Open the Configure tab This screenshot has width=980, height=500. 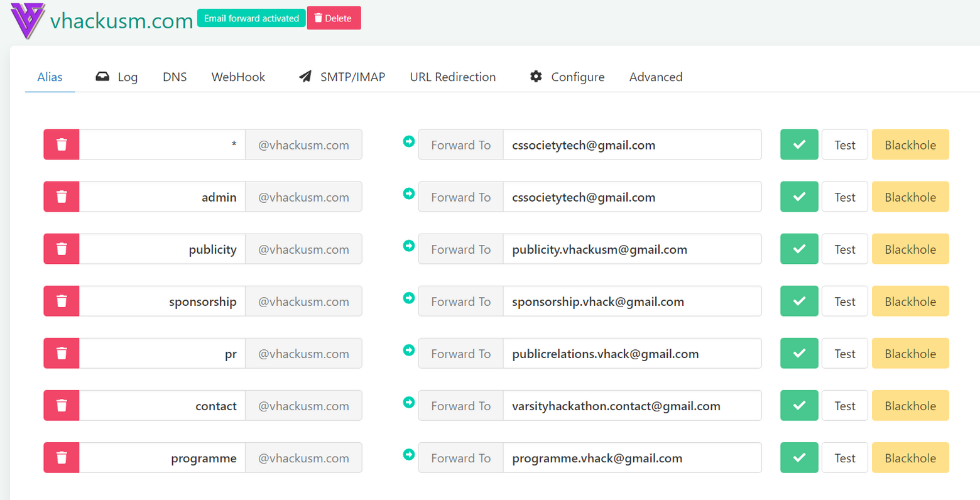(567, 77)
